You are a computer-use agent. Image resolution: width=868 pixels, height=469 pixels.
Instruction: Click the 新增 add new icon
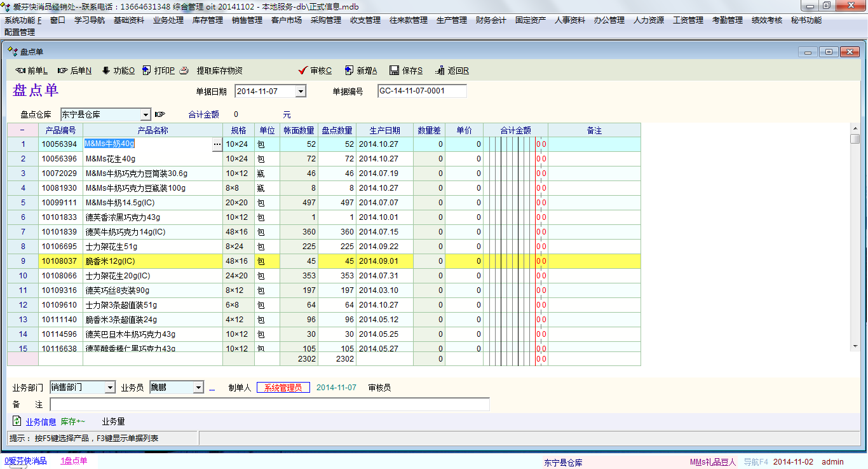(348, 71)
